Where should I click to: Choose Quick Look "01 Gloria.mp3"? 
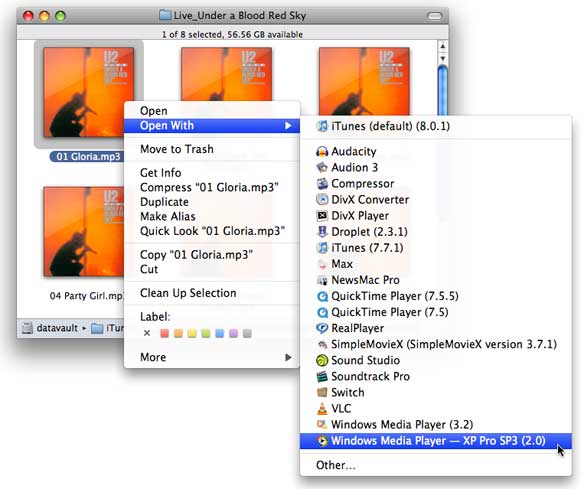[212, 231]
